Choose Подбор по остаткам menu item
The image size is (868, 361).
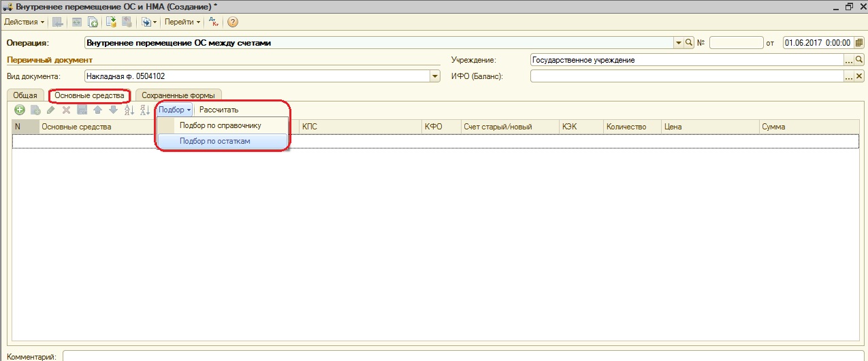[214, 141]
